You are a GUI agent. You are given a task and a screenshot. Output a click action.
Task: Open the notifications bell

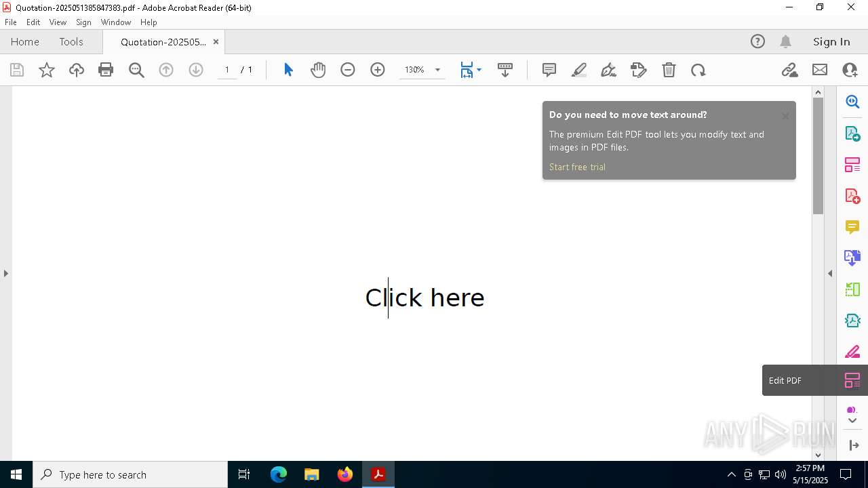tap(785, 41)
